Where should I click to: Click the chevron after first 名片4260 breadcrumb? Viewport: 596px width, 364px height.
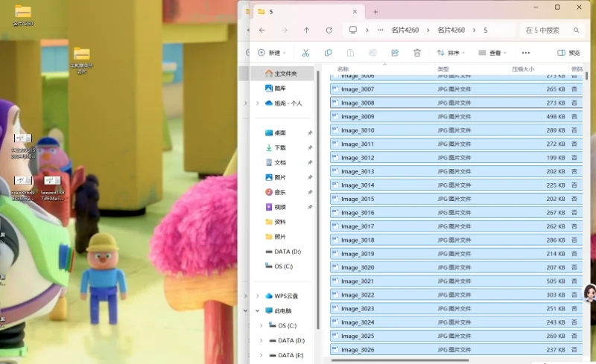point(428,30)
